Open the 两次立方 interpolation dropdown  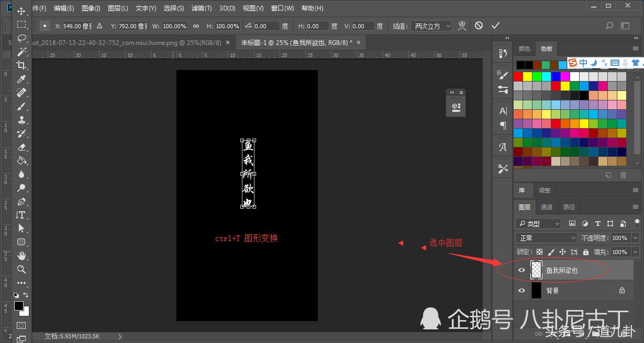click(x=431, y=25)
